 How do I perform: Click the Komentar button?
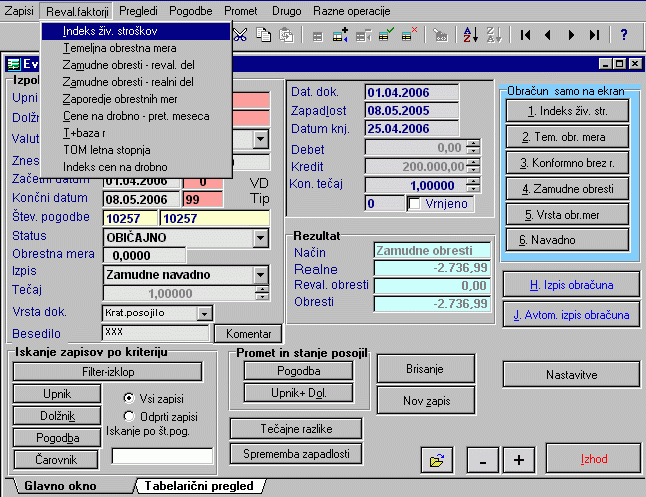pyautogui.click(x=248, y=334)
